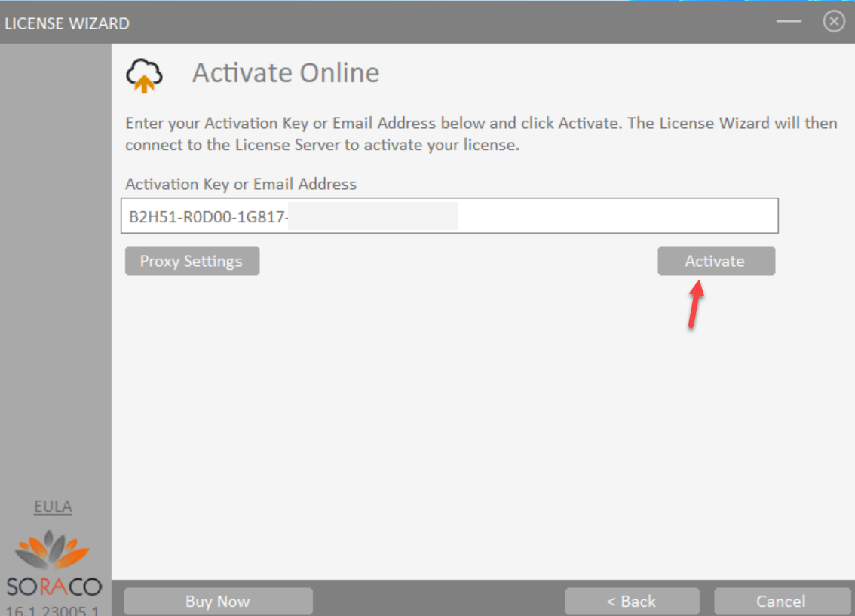This screenshot has height=616, width=855.
Task: Click the Activate button
Action: tap(716, 261)
